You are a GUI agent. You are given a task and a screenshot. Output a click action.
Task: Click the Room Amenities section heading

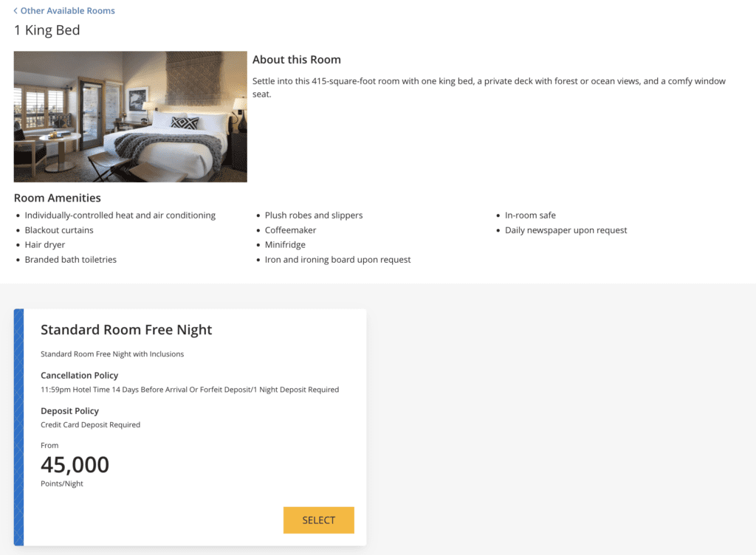coord(57,198)
